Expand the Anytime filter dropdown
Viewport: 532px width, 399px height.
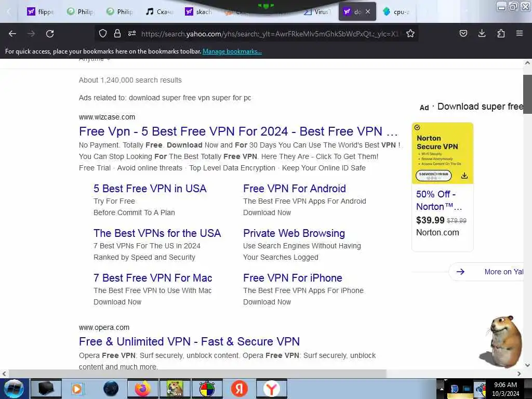[x=95, y=60]
